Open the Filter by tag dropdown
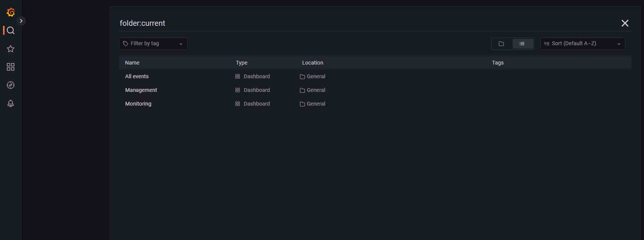 (x=153, y=44)
